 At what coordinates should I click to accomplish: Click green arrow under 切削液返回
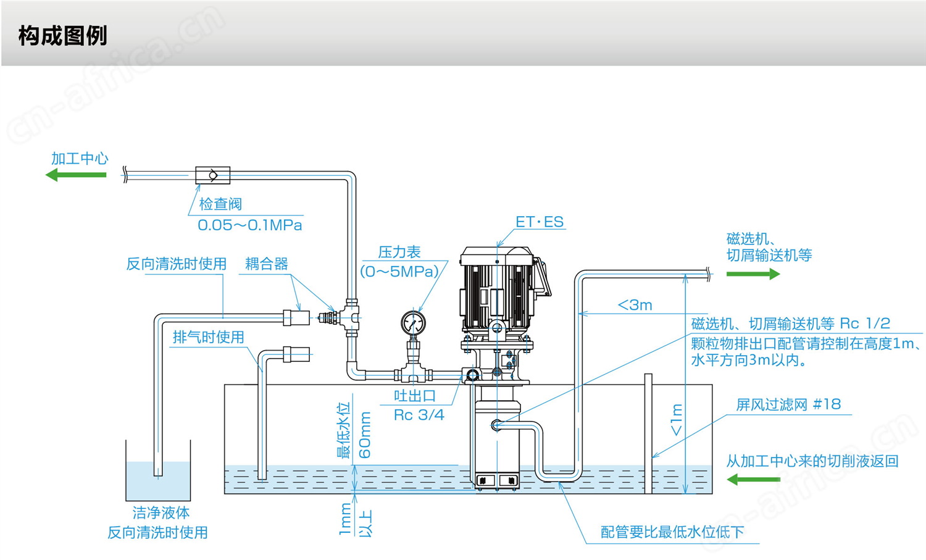tap(753, 480)
